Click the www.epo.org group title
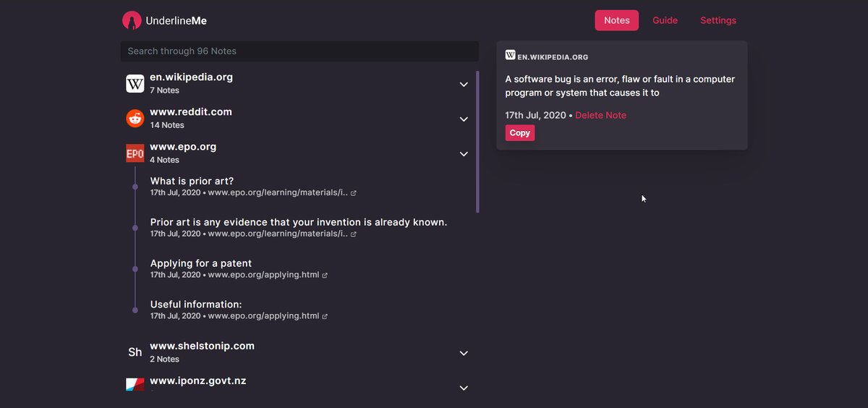Image resolution: width=868 pixels, height=408 pixels. point(183,146)
